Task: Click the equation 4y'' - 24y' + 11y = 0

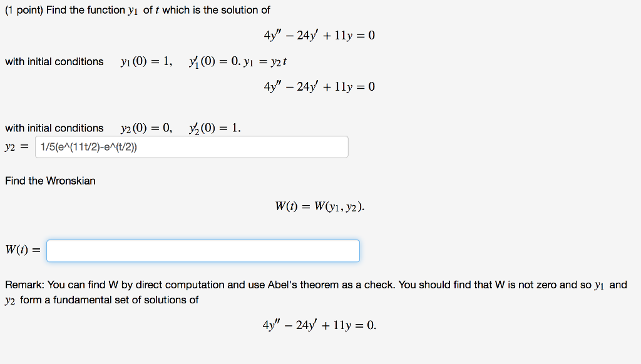Action: click(319, 35)
